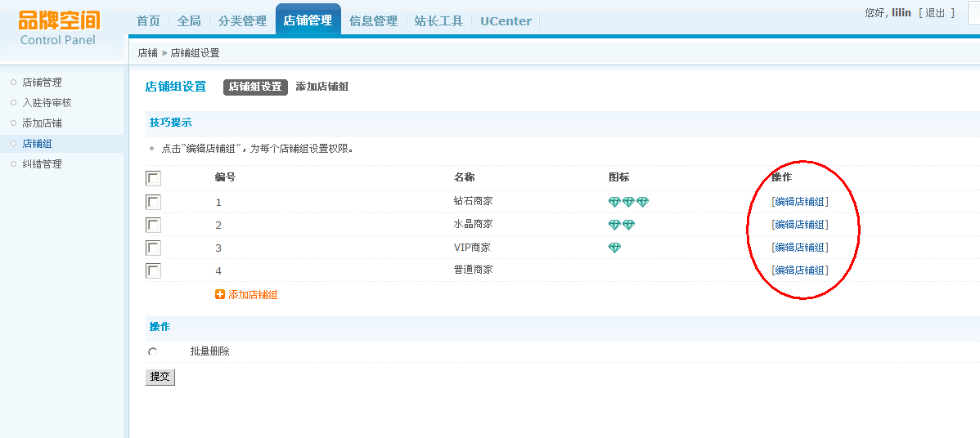Click the diamond icons in the 水晶商家 row
The width and height of the screenshot is (980, 438).
tap(622, 225)
